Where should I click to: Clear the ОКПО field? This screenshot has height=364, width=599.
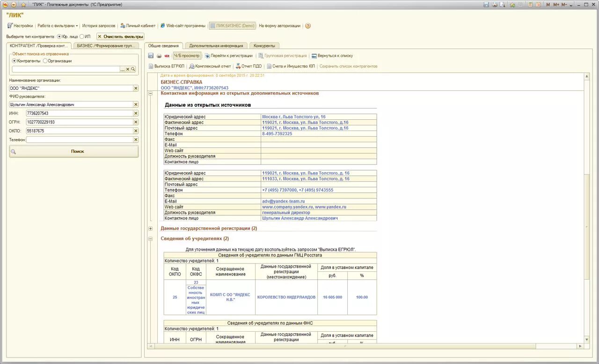(136, 131)
